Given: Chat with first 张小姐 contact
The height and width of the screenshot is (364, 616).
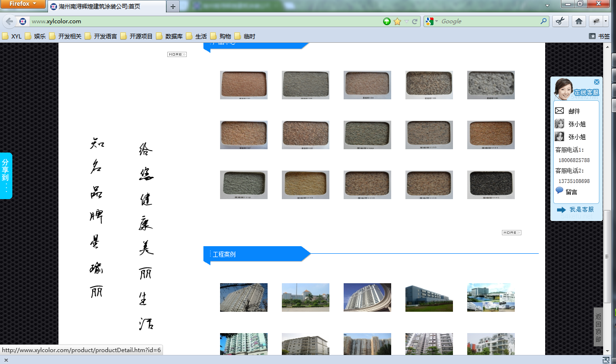Looking at the screenshot, I should tap(577, 124).
